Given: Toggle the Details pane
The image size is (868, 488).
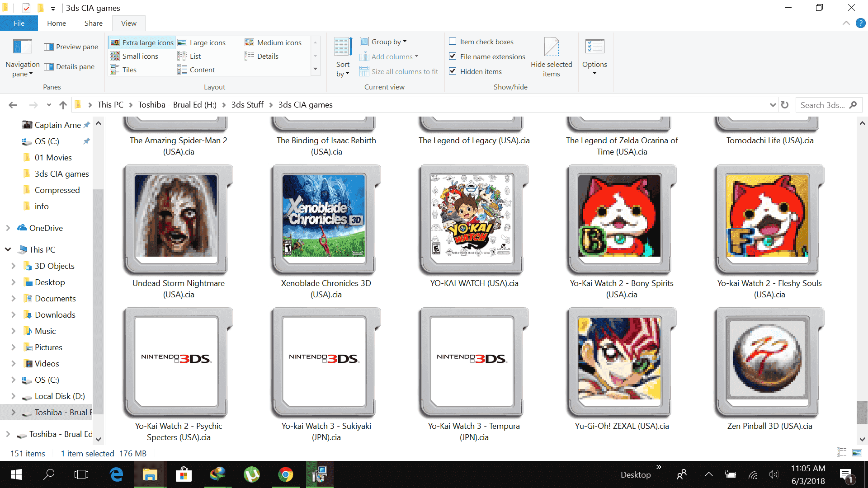Looking at the screenshot, I should pos(69,66).
